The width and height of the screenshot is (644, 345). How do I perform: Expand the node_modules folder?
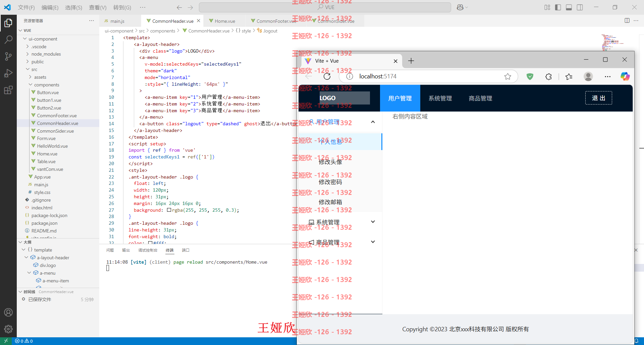pyautogui.click(x=28, y=54)
